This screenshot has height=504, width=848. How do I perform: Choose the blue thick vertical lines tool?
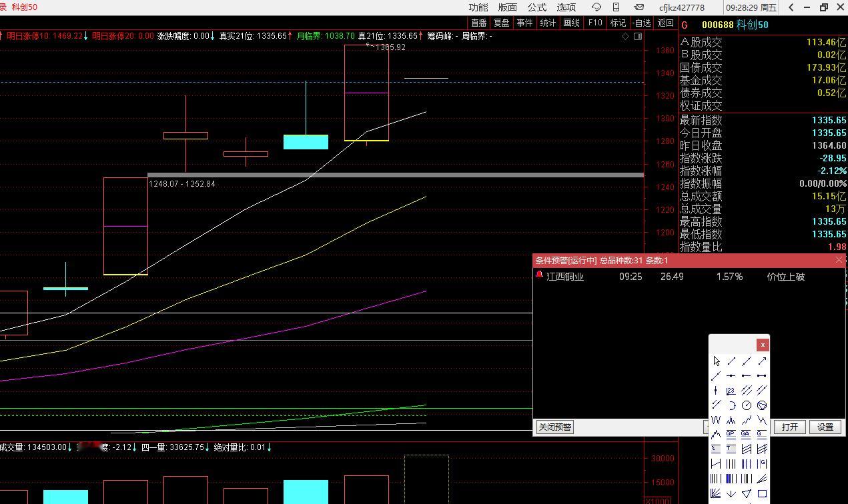731,479
